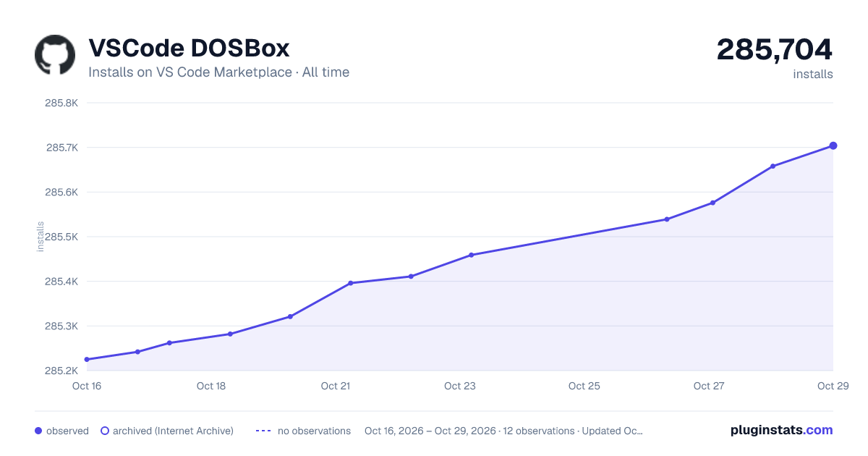Open the pluginstats.com link
868x456 pixels.
[x=782, y=430]
